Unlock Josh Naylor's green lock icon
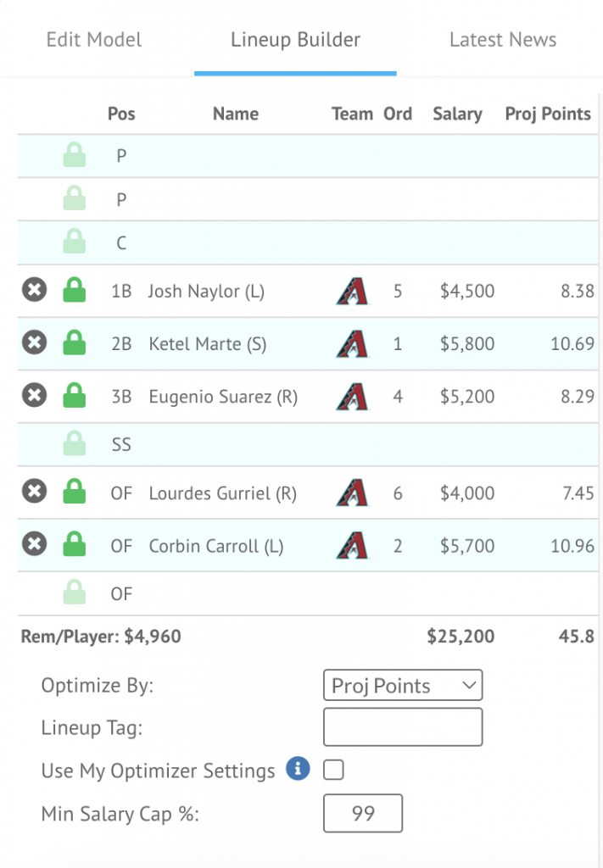The width and height of the screenshot is (603, 868). tap(74, 290)
